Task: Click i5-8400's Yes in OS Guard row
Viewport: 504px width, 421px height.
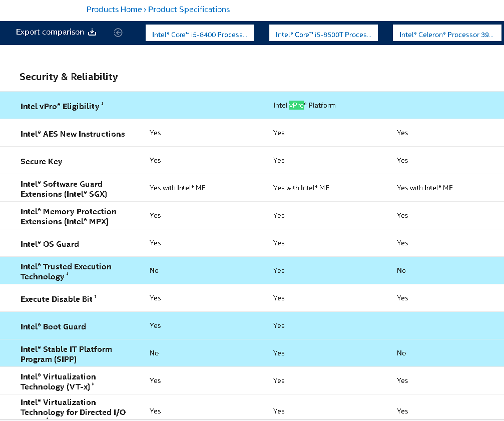Action: [155, 243]
